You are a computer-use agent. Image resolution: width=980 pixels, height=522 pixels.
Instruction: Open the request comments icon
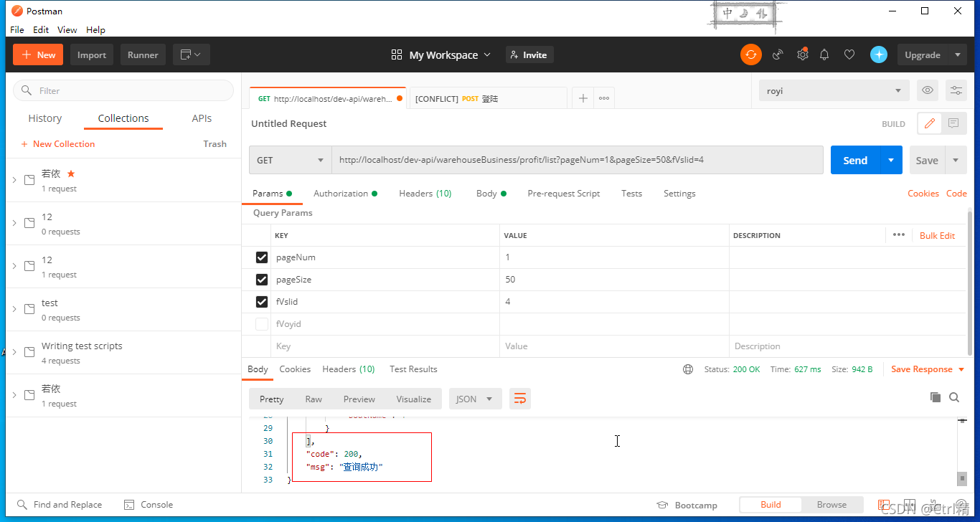click(953, 123)
